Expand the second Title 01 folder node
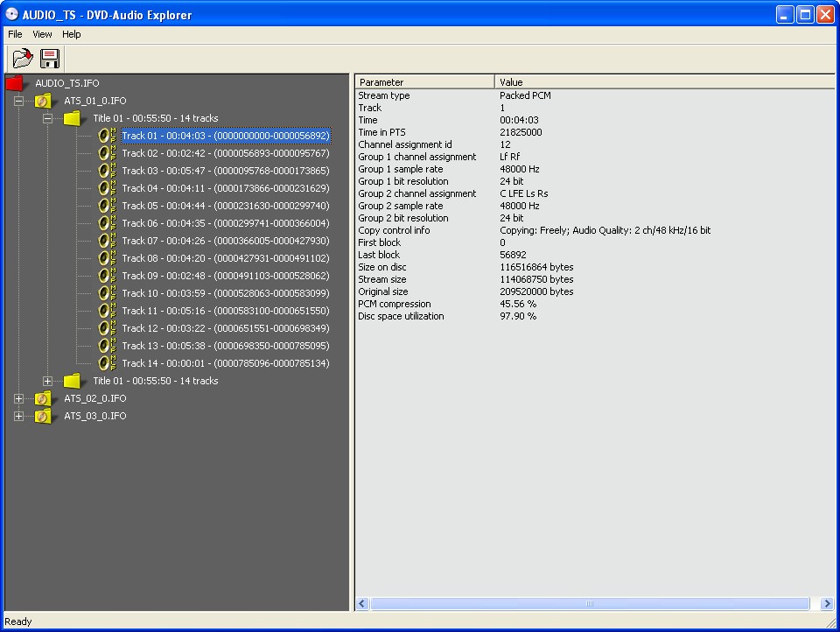 click(48, 381)
